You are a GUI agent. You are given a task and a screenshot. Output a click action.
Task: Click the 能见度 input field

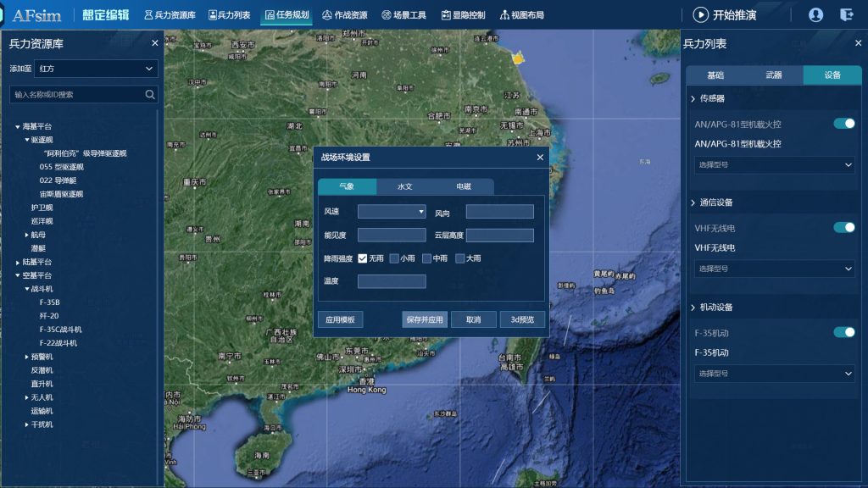click(x=392, y=236)
